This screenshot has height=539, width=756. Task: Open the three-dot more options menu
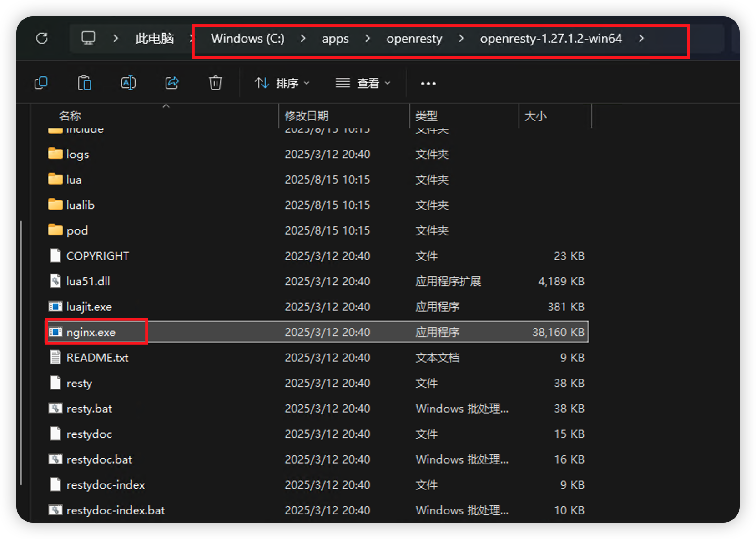(428, 83)
